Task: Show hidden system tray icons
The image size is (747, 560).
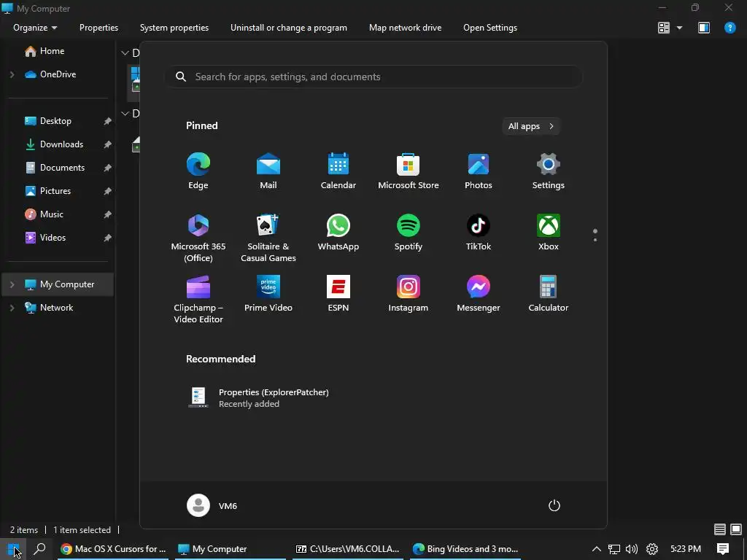Action: click(597, 549)
